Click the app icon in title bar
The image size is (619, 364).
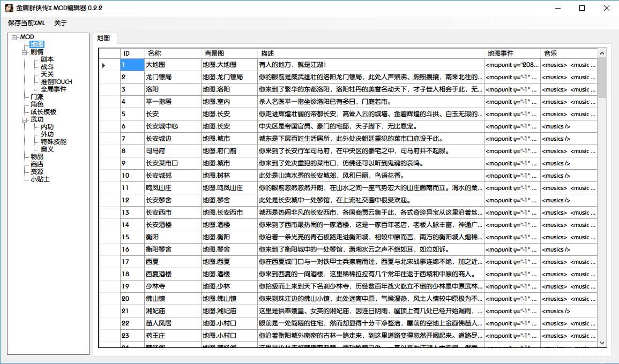click(9, 8)
